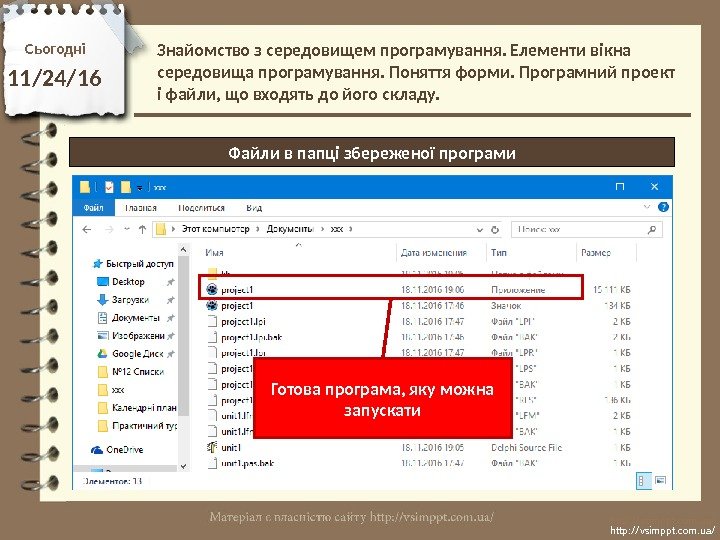Click Документы in the address breadcrumb
The image size is (720, 540).
[290, 229]
